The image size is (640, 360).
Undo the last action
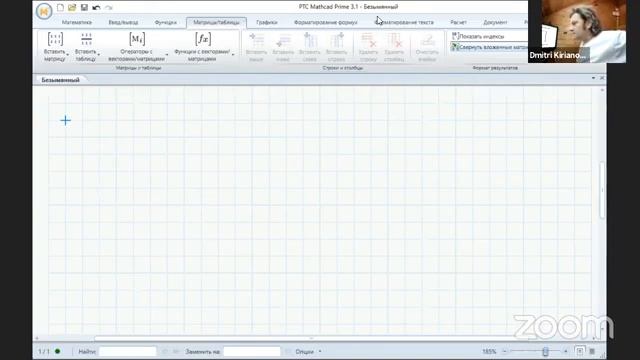(96, 7)
